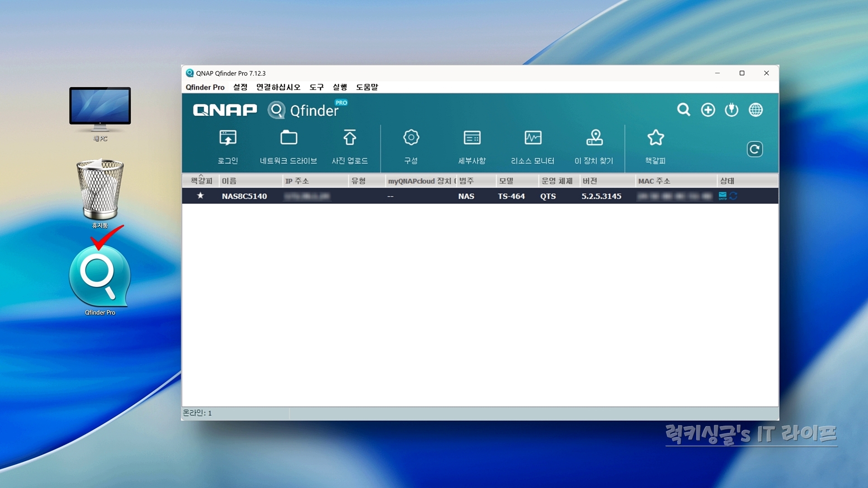868x488 pixels.
Task: Minimize the Qfinder Pro window
Action: 717,73
